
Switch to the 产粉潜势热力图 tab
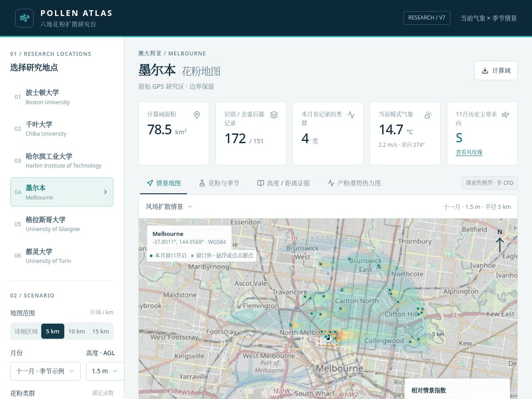click(354, 183)
